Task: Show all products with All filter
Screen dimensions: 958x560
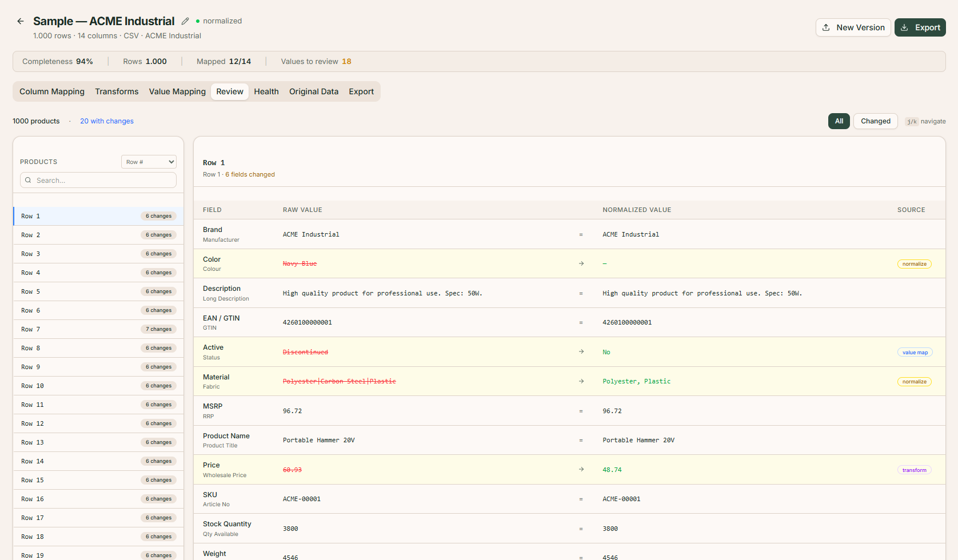Action: [839, 121]
